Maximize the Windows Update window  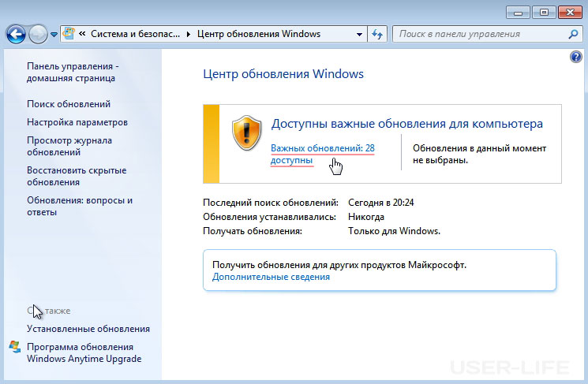pos(544,13)
